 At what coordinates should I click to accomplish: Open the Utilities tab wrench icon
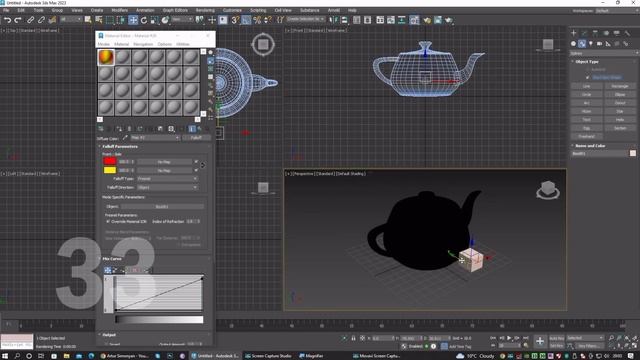click(627, 33)
